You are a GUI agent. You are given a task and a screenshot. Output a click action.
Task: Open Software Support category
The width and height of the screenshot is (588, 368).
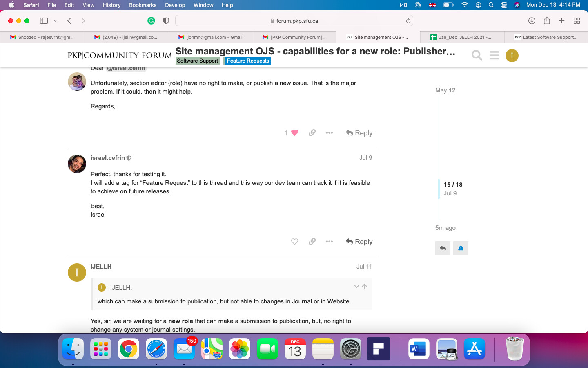198,61
